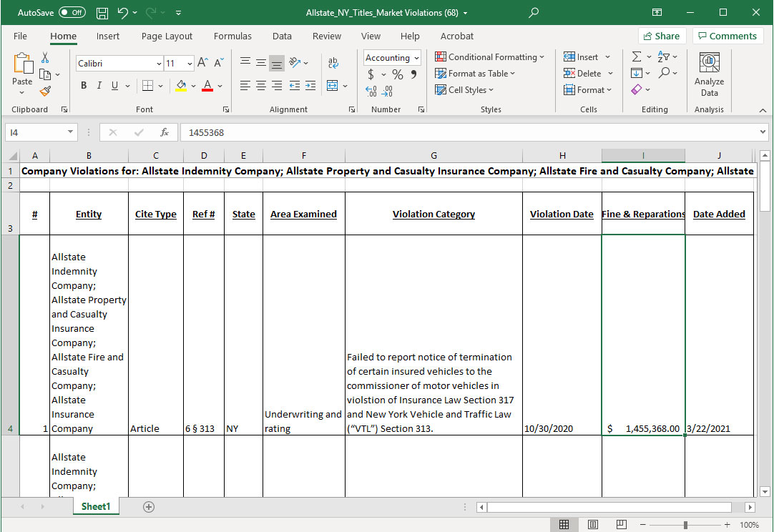
Task: Click the Format Painter brush icon
Action: (x=45, y=91)
